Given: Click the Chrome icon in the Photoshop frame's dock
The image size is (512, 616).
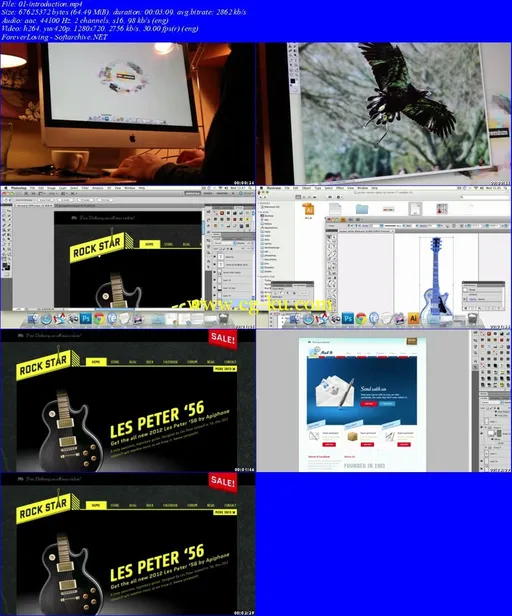Looking at the screenshot, I should coord(99,318).
